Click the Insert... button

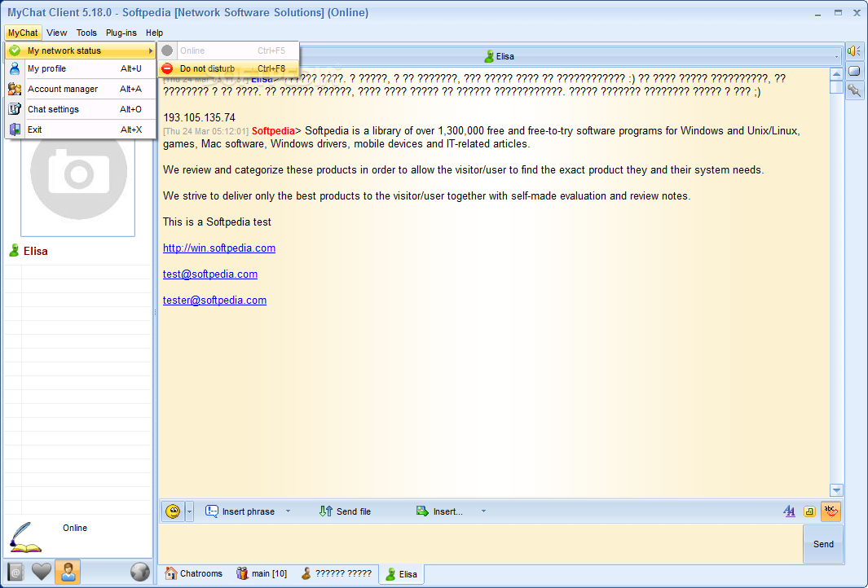[x=439, y=511]
